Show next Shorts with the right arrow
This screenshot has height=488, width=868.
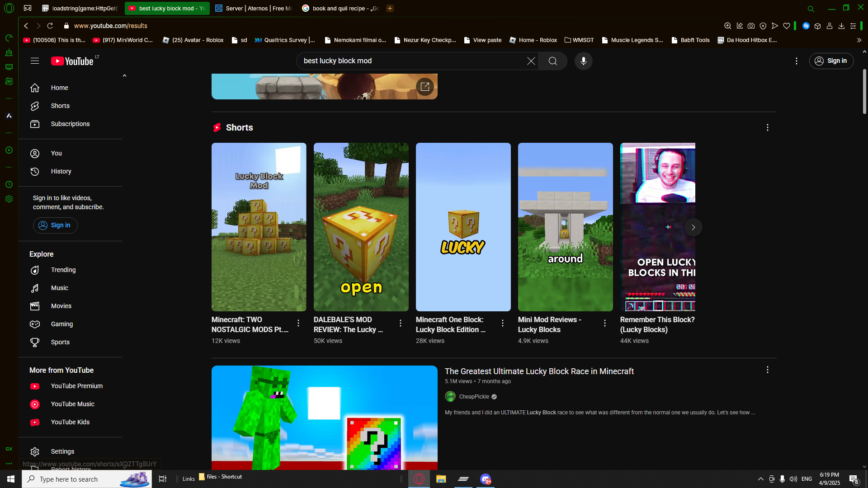tap(693, 227)
